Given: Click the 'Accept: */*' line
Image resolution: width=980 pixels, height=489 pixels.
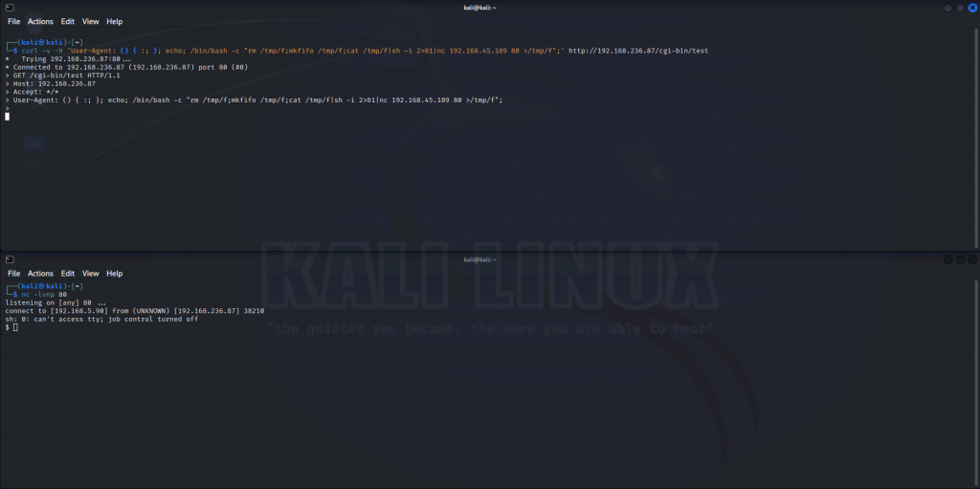Looking at the screenshot, I should (x=32, y=91).
